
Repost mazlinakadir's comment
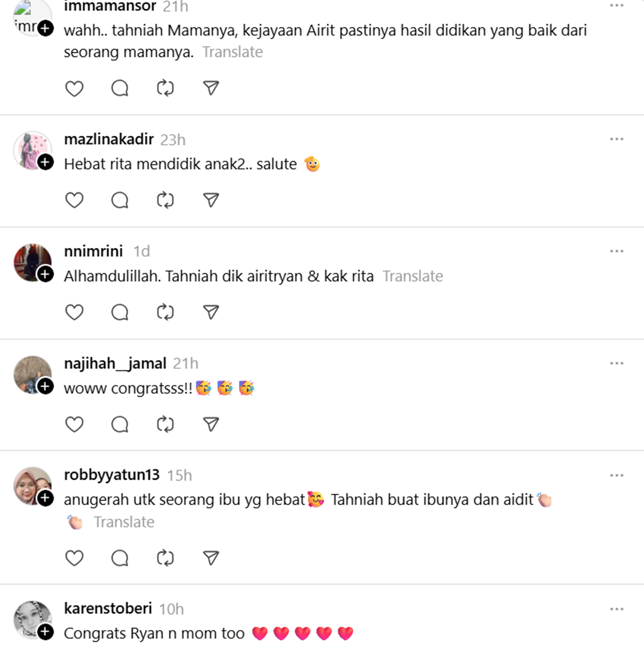pos(165,200)
